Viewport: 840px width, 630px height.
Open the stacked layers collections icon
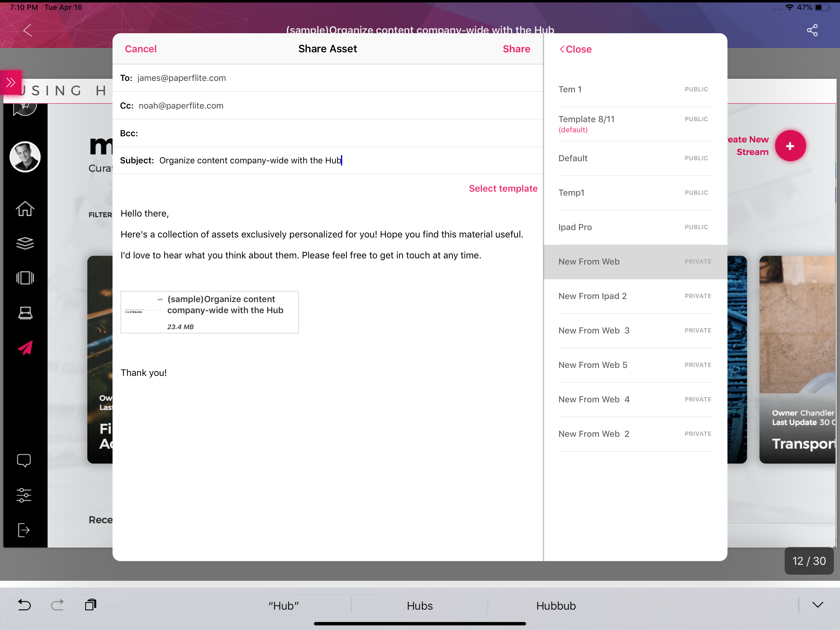point(25,243)
